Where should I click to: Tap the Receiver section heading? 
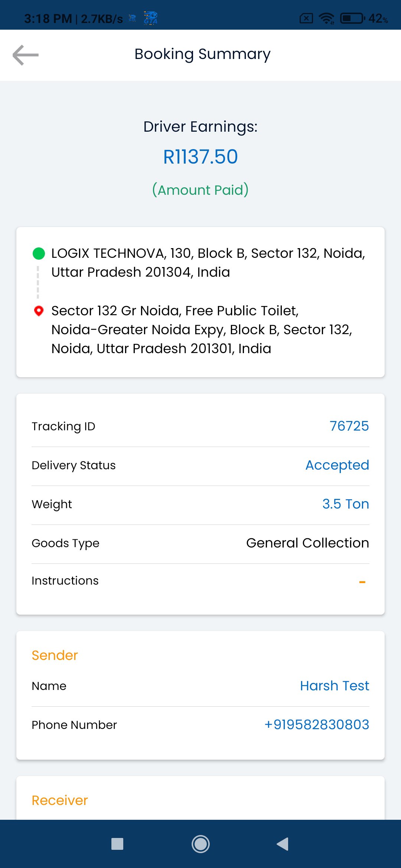point(60,800)
